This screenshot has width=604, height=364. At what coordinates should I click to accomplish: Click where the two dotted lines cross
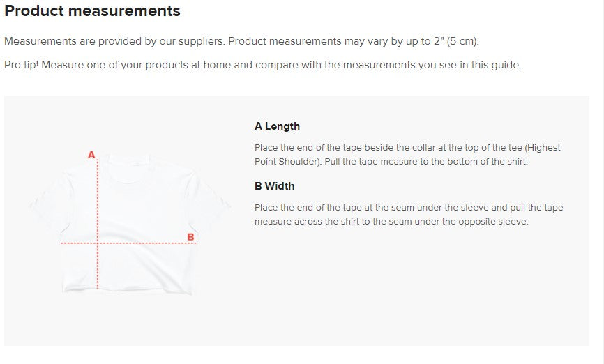[98, 243]
